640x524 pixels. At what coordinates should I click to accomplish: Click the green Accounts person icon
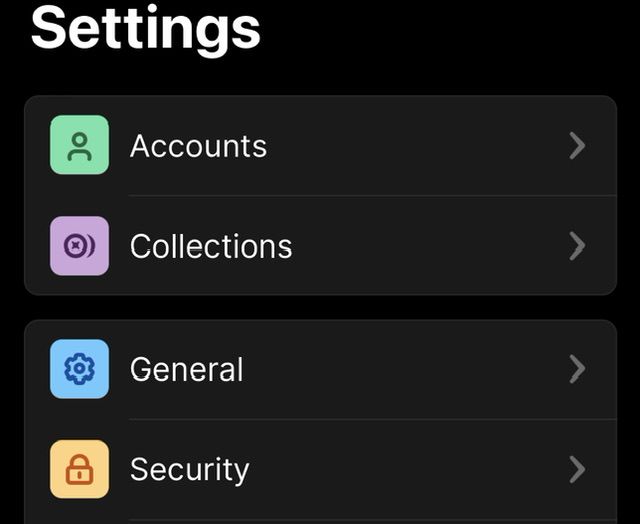[x=79, y=146]
